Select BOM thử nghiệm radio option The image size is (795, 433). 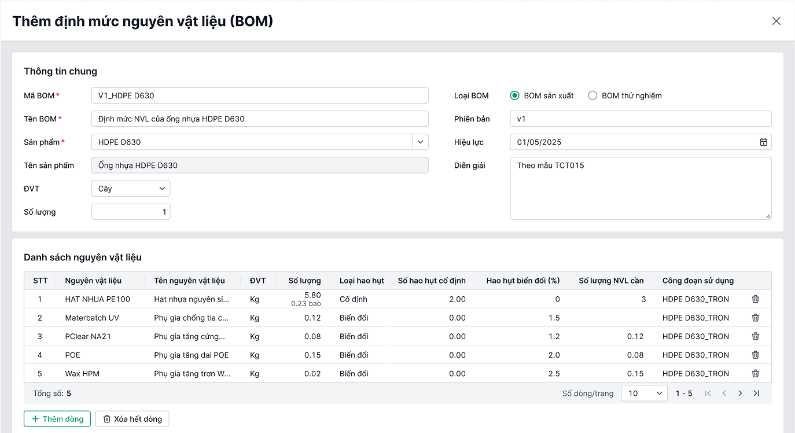point(593,96)
